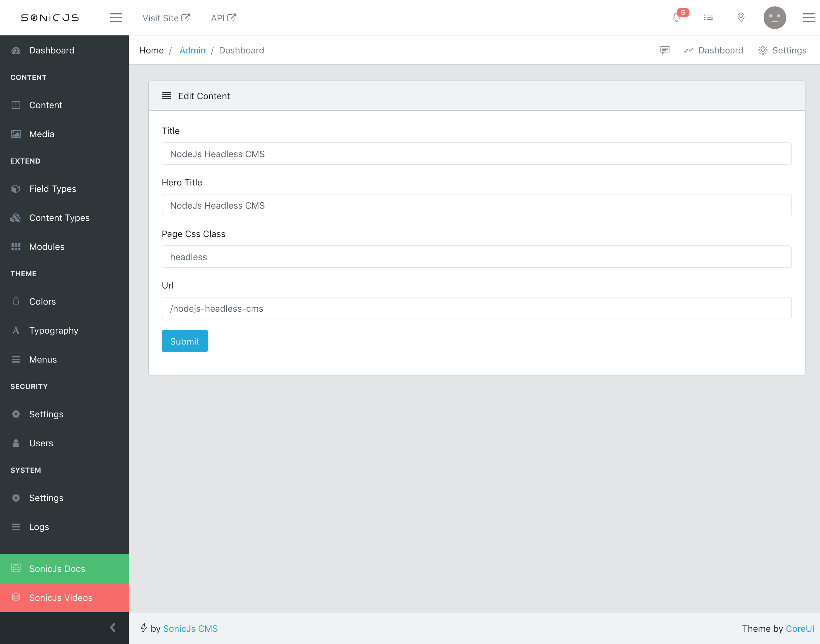Go to Dashboard in sidebar
The width and height of the screenshot is (820, 644).
[64, 50]
